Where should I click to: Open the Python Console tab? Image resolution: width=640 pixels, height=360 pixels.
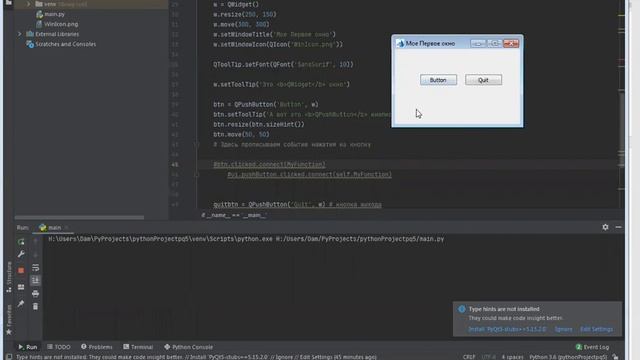pos(188,347)
